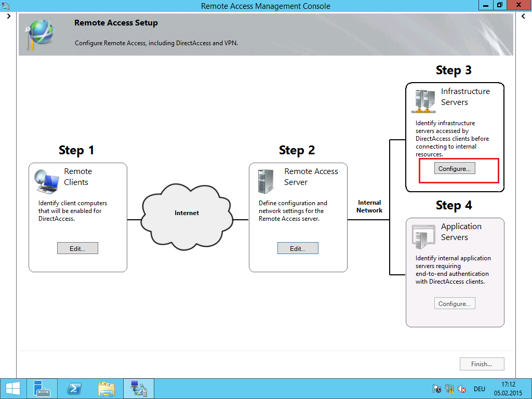
Task: Click the Remote Clients laptop icon
Action: [x=47, y=181]
